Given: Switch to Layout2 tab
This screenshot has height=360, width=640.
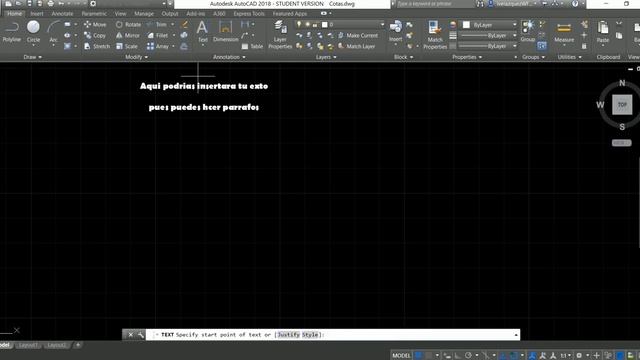Looking at the screenshot, I should [x=57, y=345].
